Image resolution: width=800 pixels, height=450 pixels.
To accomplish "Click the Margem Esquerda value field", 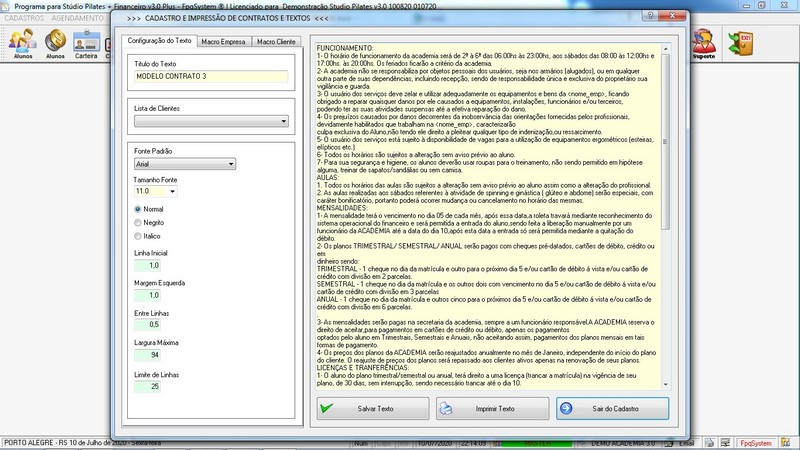I will [147, 295].
